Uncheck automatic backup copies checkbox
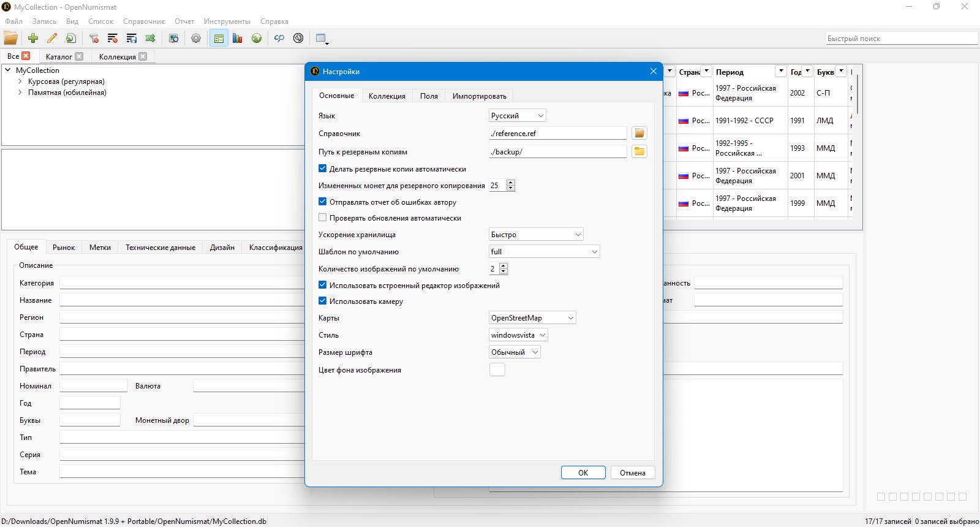Viewport: 980px width, 527px height. click(322, 169)
